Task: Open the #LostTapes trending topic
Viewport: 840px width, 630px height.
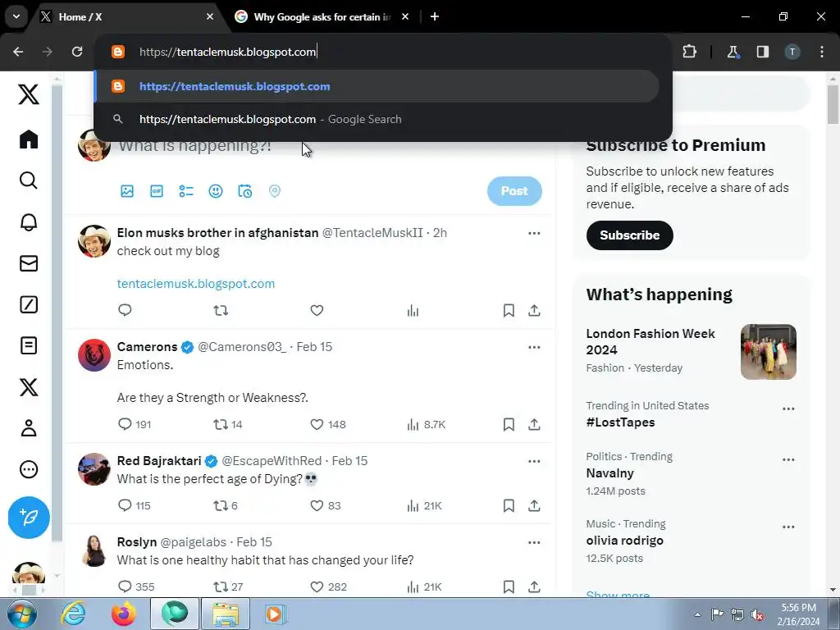Action: [x=620, y=422]
